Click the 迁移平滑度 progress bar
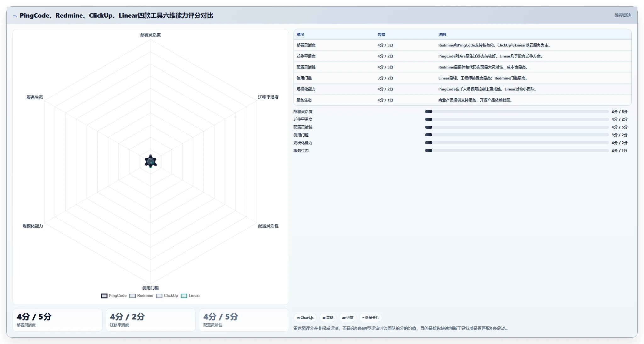 click(517, 119)
